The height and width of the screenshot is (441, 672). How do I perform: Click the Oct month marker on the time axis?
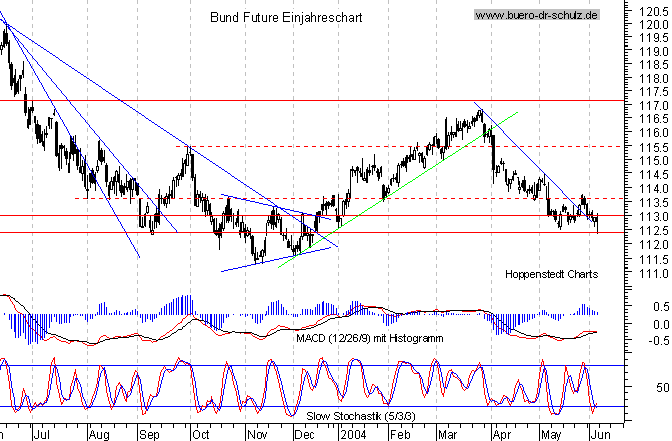click(203, 435)
